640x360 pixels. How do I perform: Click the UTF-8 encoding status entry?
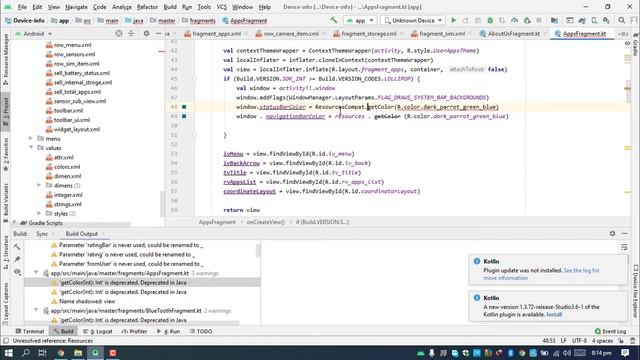(x=579, y=340)
